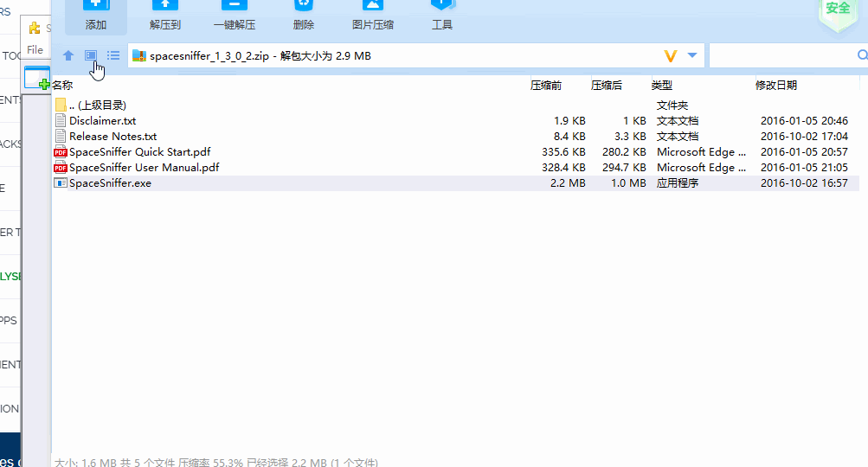
Task: Sort by the 修改日期 column header
Action: tap(776, 86)
